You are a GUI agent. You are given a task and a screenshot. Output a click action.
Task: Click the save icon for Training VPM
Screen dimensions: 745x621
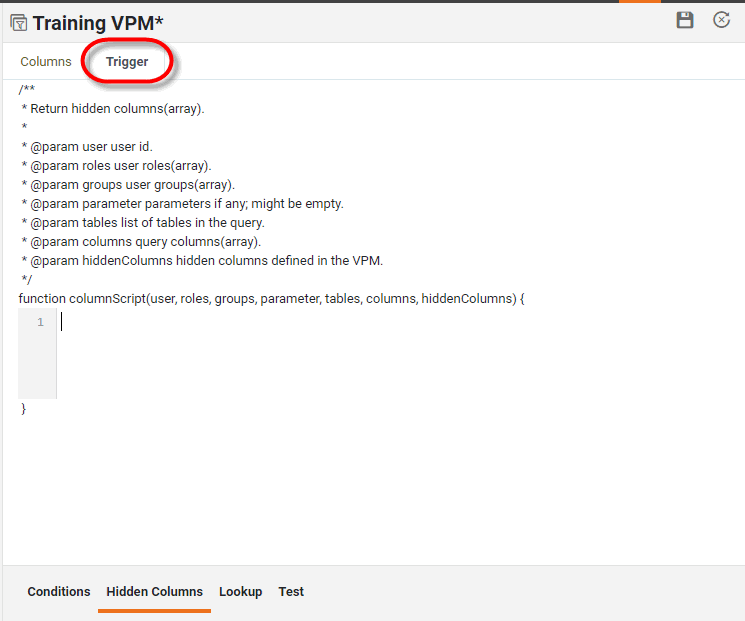(685, 20)
